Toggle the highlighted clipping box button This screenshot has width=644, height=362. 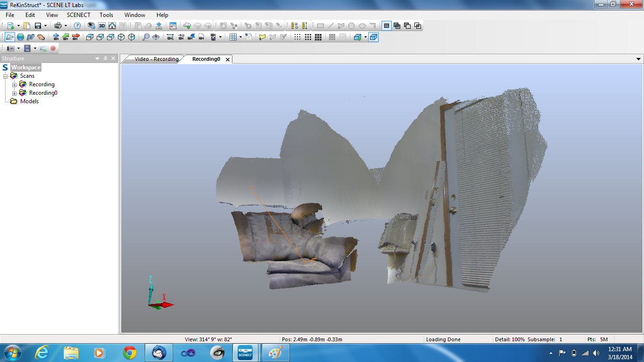click(373, 37)
